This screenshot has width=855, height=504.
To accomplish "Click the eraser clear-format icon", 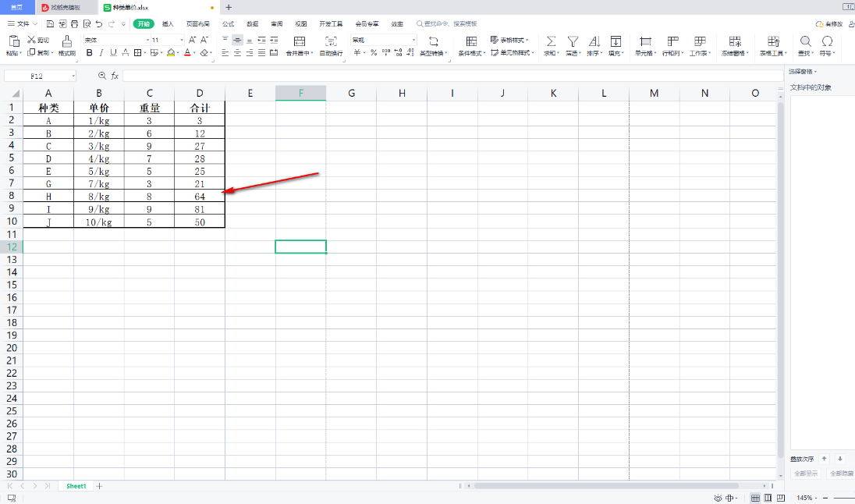I will (204, 53).
